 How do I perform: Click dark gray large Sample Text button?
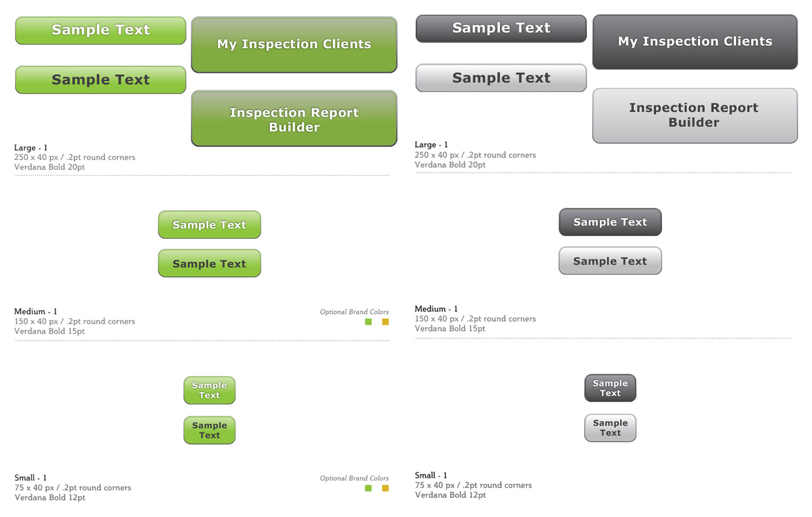click(501, 28)
